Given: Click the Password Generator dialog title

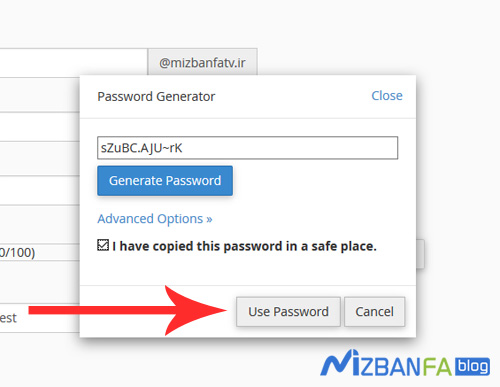Looking at the screenshot, I should (x=156, y=97).
